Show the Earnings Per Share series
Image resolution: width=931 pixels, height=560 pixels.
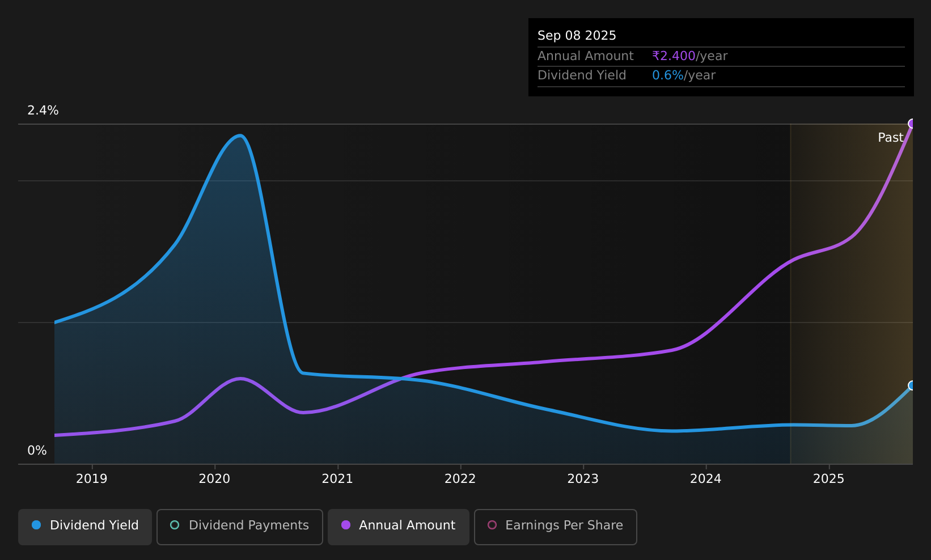coord(555,527)
